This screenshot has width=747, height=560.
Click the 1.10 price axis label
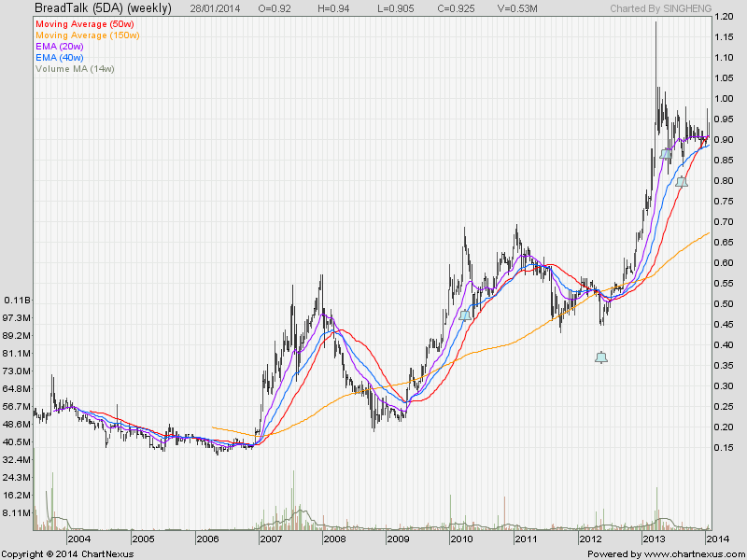point(724,58)
